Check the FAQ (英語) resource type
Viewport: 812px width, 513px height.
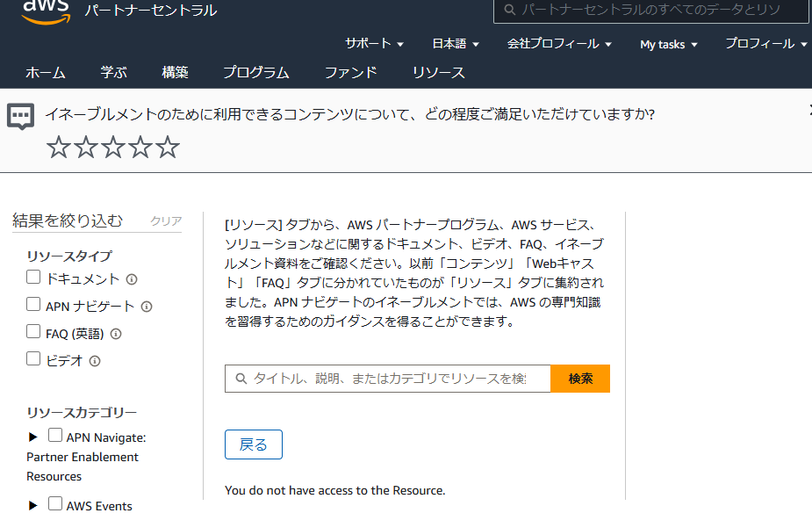[33, 331]
